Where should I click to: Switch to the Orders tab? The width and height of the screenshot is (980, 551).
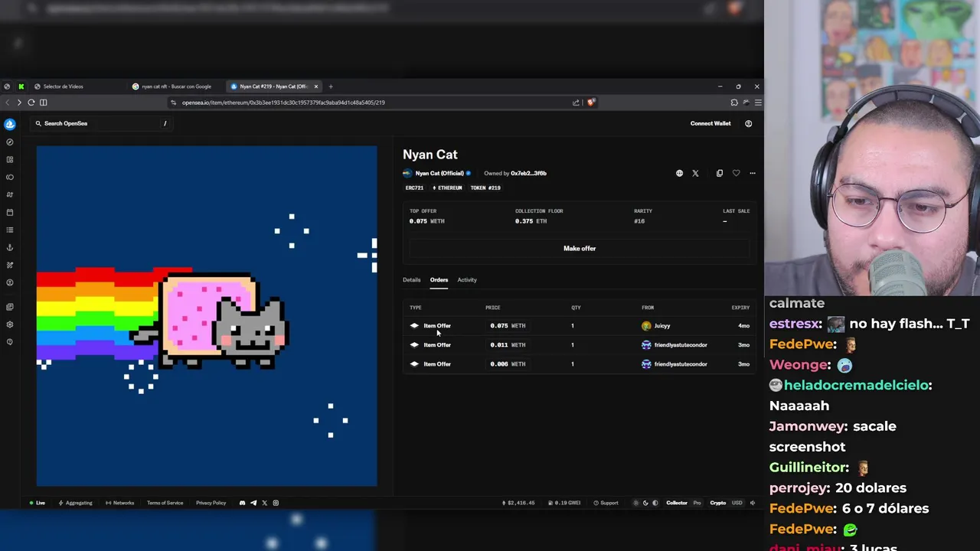pyautogui.click(x=439, y=280)
